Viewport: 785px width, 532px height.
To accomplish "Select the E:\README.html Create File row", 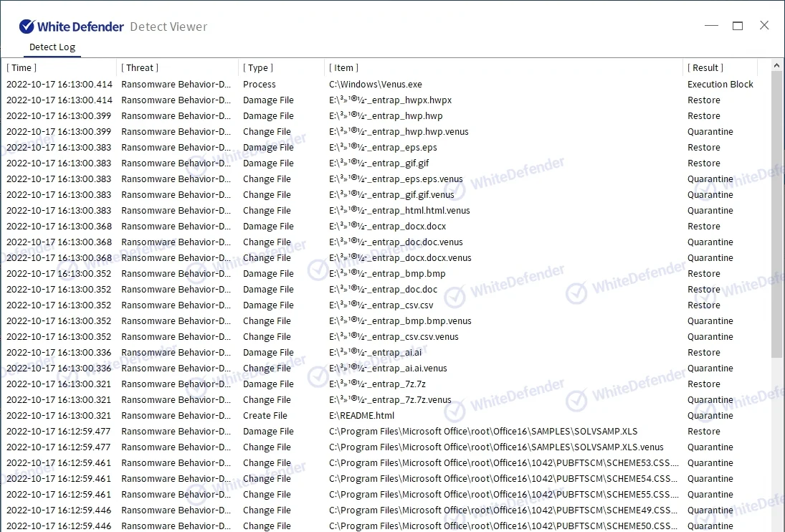I will pos(361,416).
